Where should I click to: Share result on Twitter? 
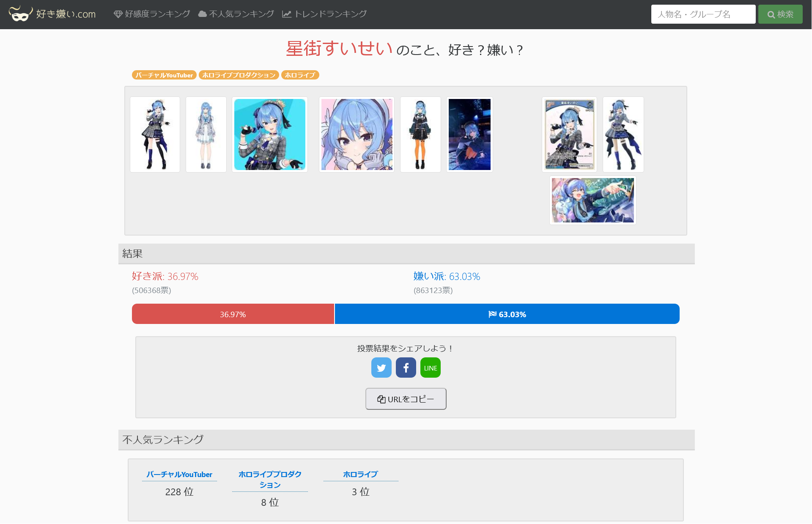tap(381, 368)
